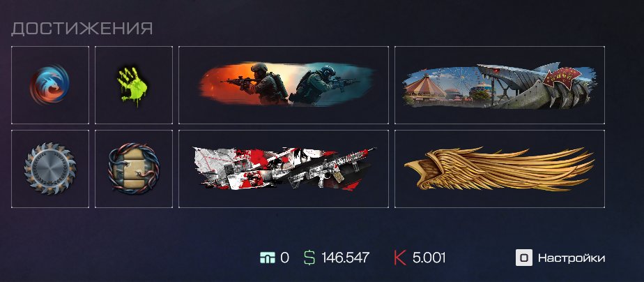Open the circular saw blade medal achievement

(x=49, y=168)
